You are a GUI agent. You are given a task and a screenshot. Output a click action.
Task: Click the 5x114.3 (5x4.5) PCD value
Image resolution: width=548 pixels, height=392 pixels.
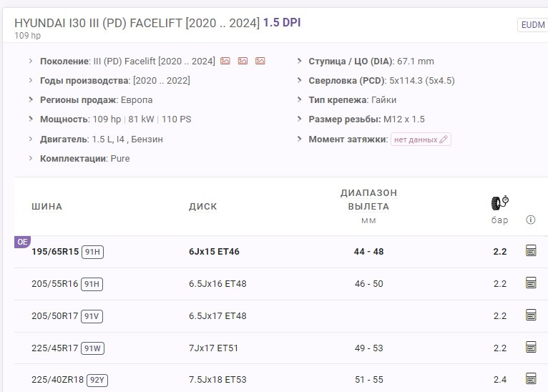(422, 80)
